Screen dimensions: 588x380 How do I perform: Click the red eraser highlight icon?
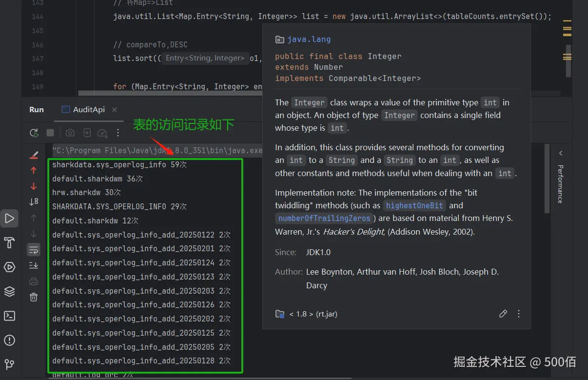click(x=34, y=155)
